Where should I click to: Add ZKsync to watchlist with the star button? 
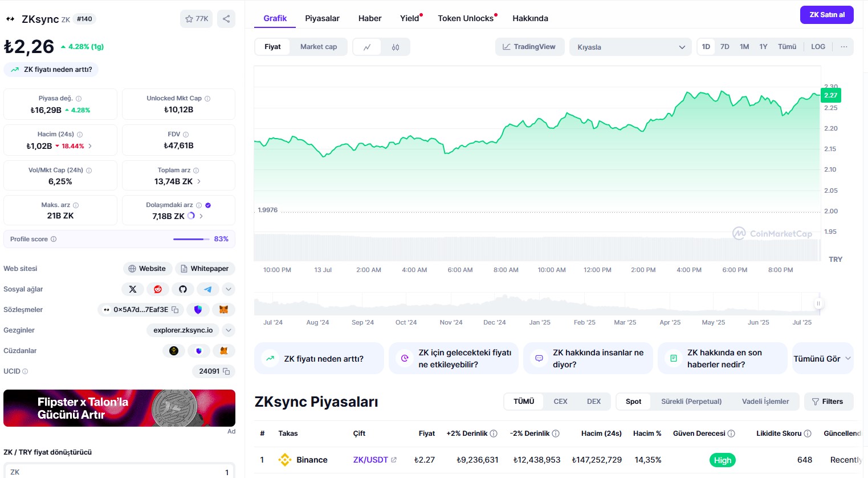[196, 19]
